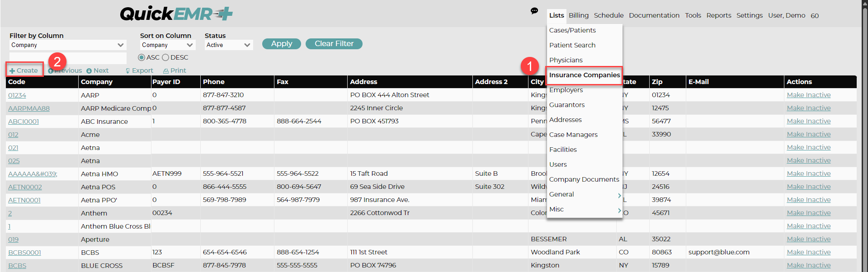Open the Schedule menu
The height and width of the screenshot is (272, 868).
click(609, 15)
